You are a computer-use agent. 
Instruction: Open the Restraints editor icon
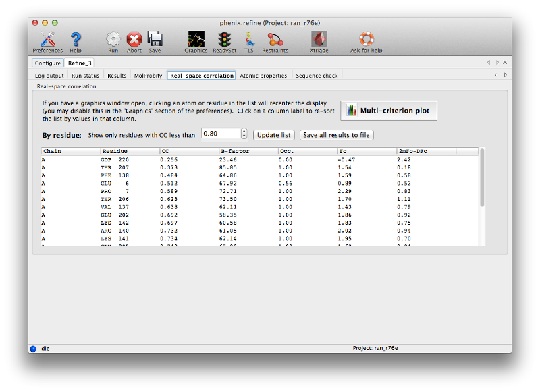[275, 40]
